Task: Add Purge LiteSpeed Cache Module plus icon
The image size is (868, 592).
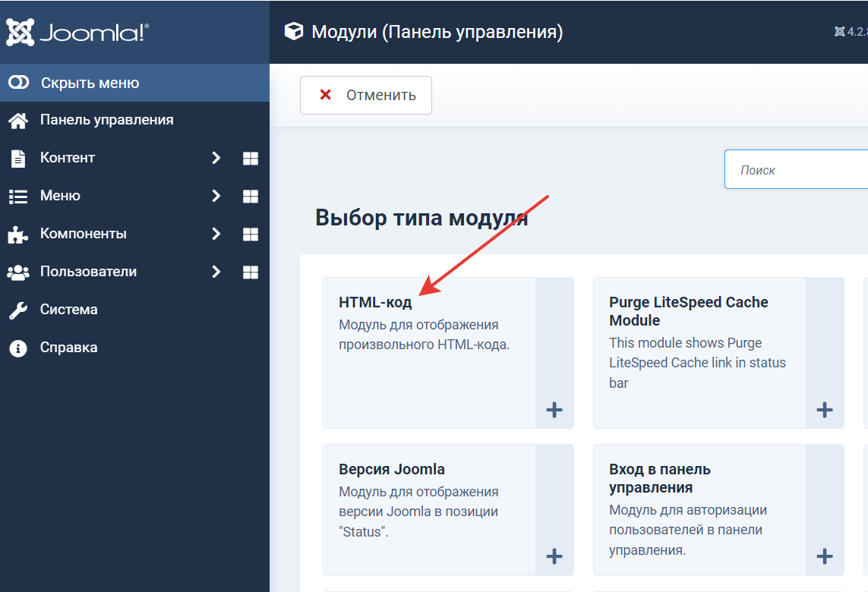Action: click(825, 411)
